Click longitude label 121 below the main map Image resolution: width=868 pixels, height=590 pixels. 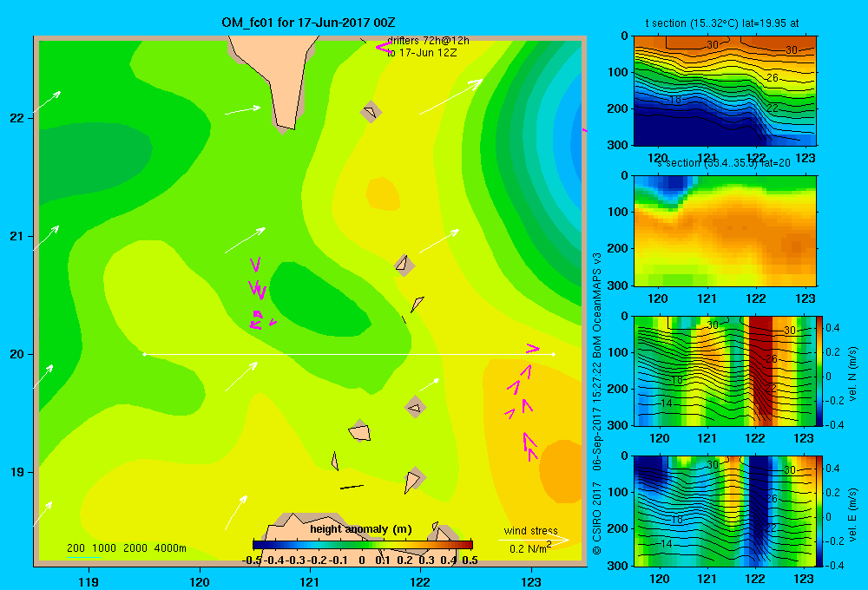point(310,581)
